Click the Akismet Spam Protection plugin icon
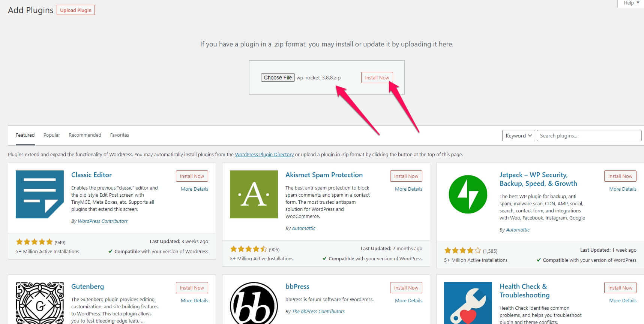The height and width of the screenshot is (324, 644). [254, 194]
